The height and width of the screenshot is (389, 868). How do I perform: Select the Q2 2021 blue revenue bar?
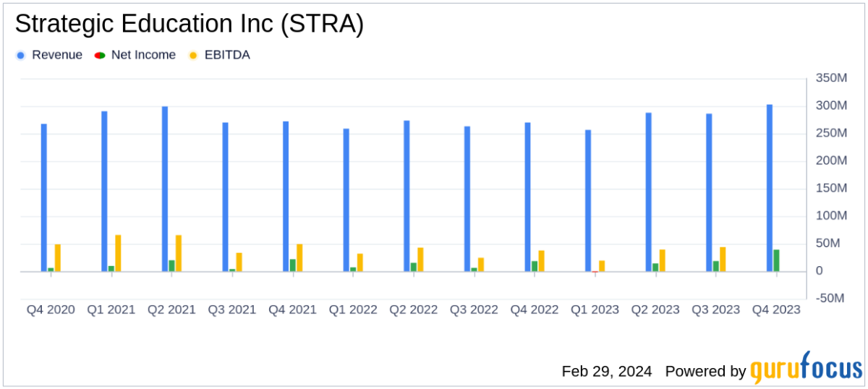(x=165, y=189)
